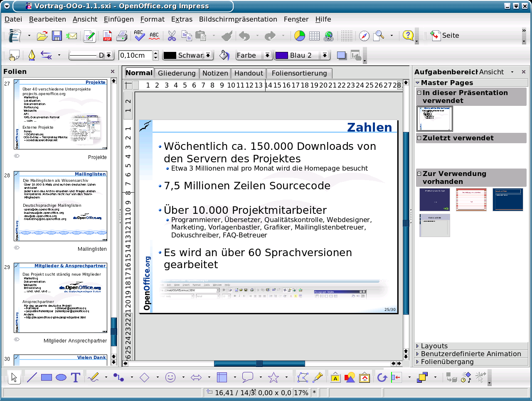Toggle AutoSpellcheck red wavy ABC
The image size is (532, 401).
coord(154,36)
